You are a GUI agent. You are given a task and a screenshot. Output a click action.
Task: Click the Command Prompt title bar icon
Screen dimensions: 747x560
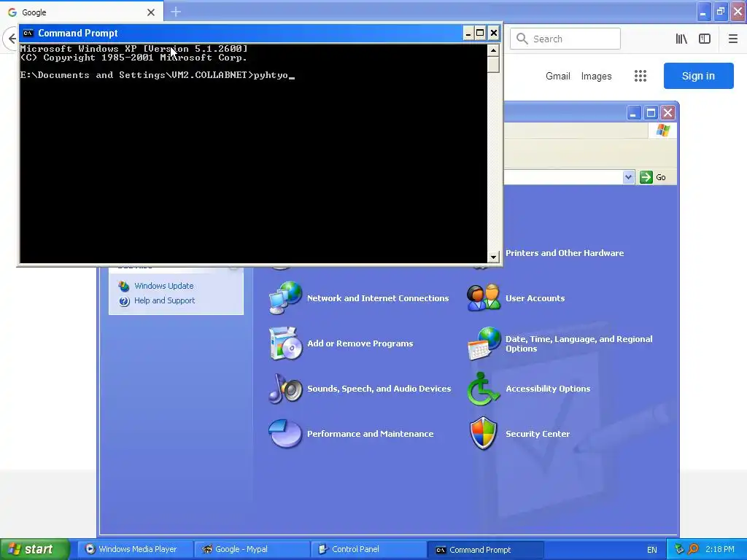tap(28, 33)
